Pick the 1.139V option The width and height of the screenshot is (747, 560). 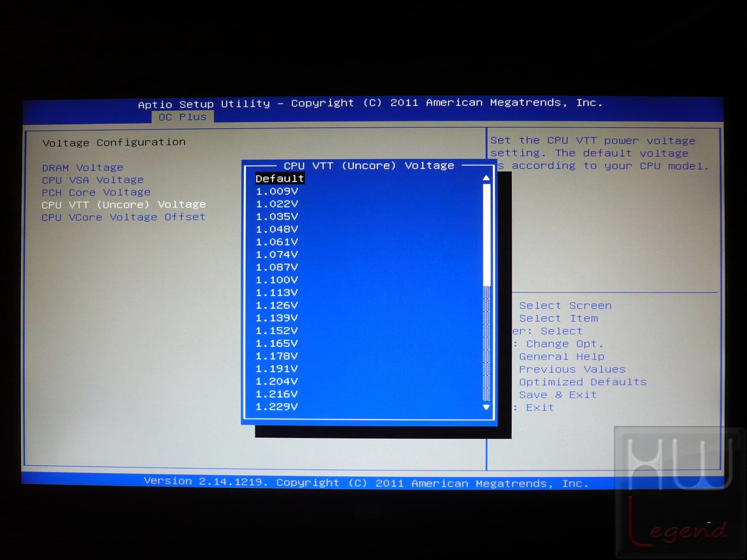(277, 318)
